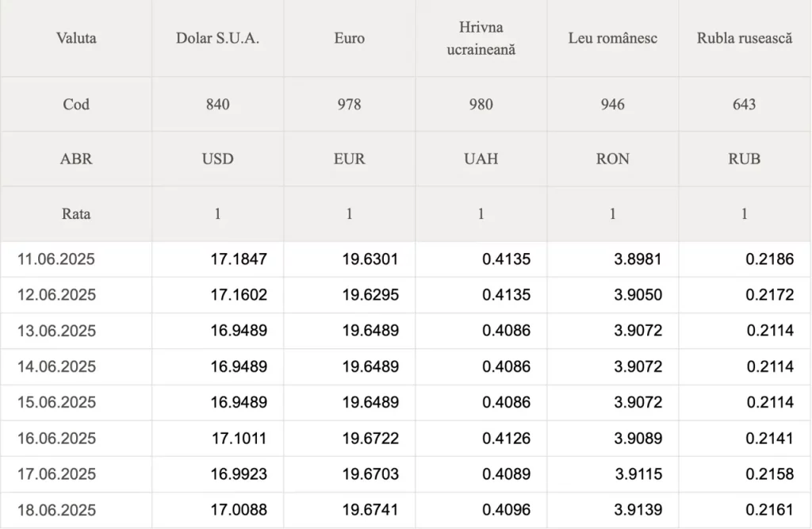Select the Dolar S.U.A. column header
The height and width of the screenshot is (529, 812).
[x=217, y=38]
